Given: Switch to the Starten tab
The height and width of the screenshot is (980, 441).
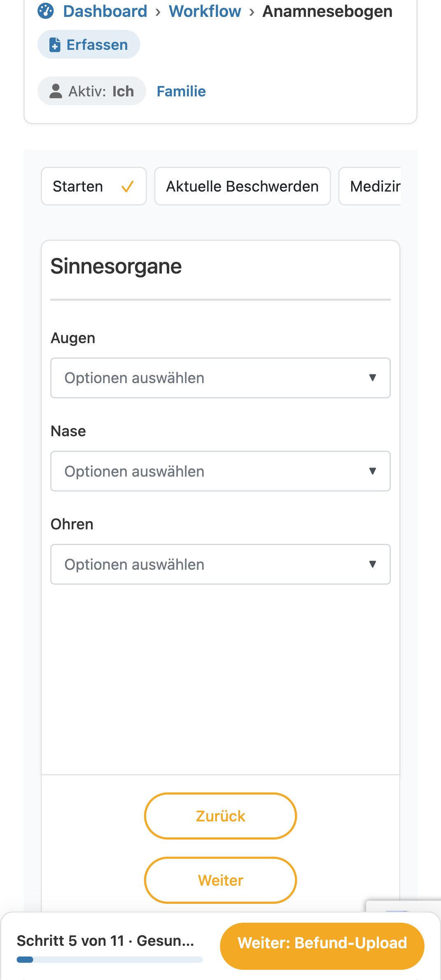Looking at the screenshot, I should [x=94, y=186].
